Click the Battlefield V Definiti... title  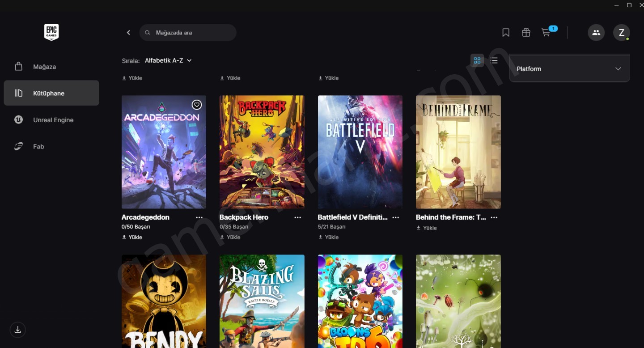352,217
